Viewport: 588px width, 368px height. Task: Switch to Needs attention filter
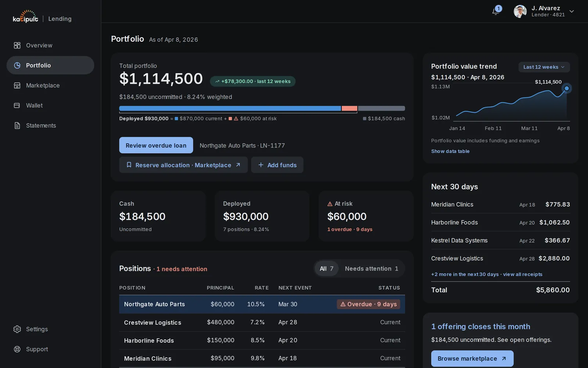[372, 269]
